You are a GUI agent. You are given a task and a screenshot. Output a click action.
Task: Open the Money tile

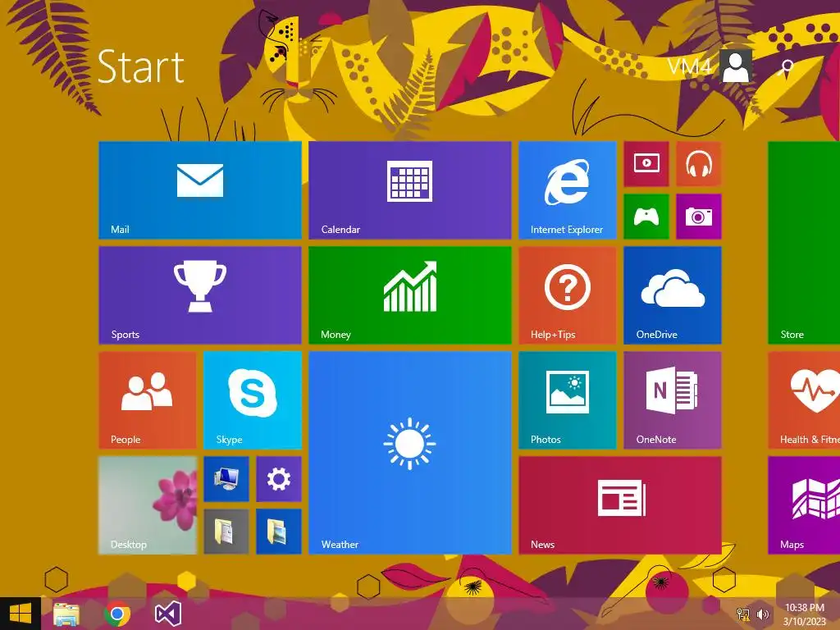pyautogui.click(x=410, y=295)
